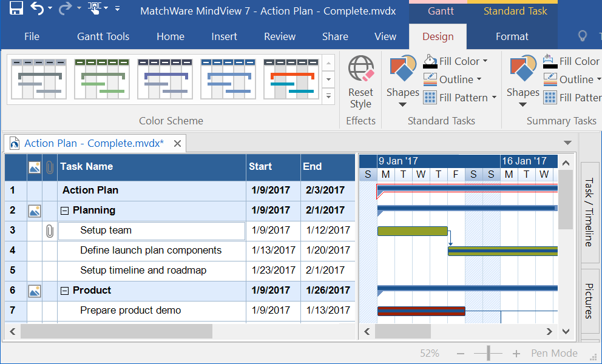Click the Save icon in title bar

coord(16,8)
